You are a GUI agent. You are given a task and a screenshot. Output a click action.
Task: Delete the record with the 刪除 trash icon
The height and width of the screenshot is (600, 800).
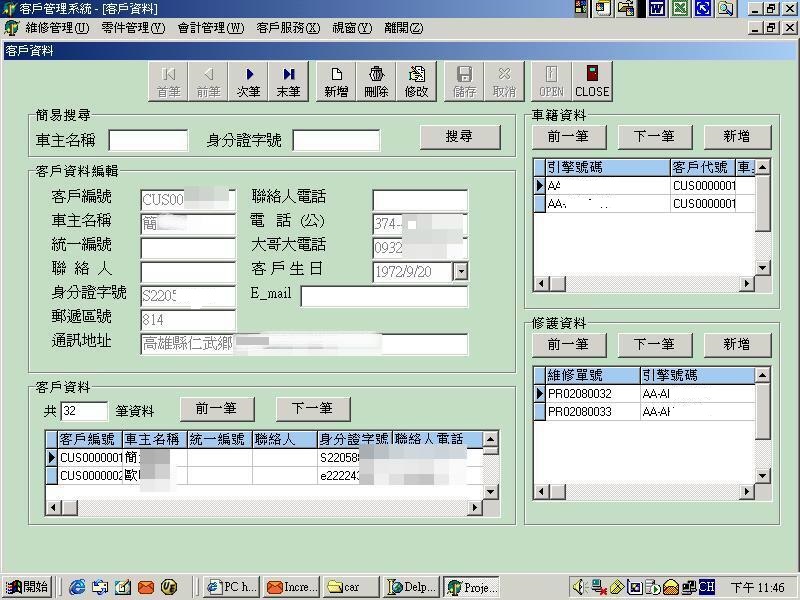click(x=376, y=82)
